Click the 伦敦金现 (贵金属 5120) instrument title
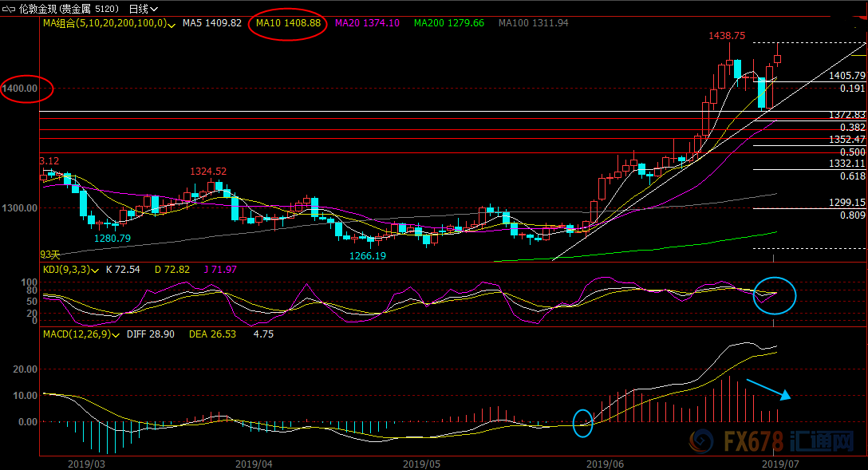Viewport: 868px width, 470px height. point(69,9)
